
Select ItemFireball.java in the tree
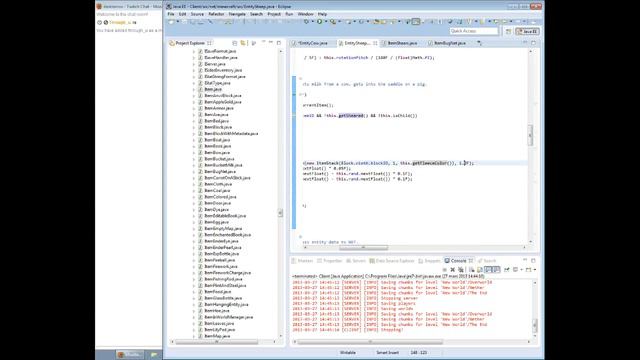point(219,260)
